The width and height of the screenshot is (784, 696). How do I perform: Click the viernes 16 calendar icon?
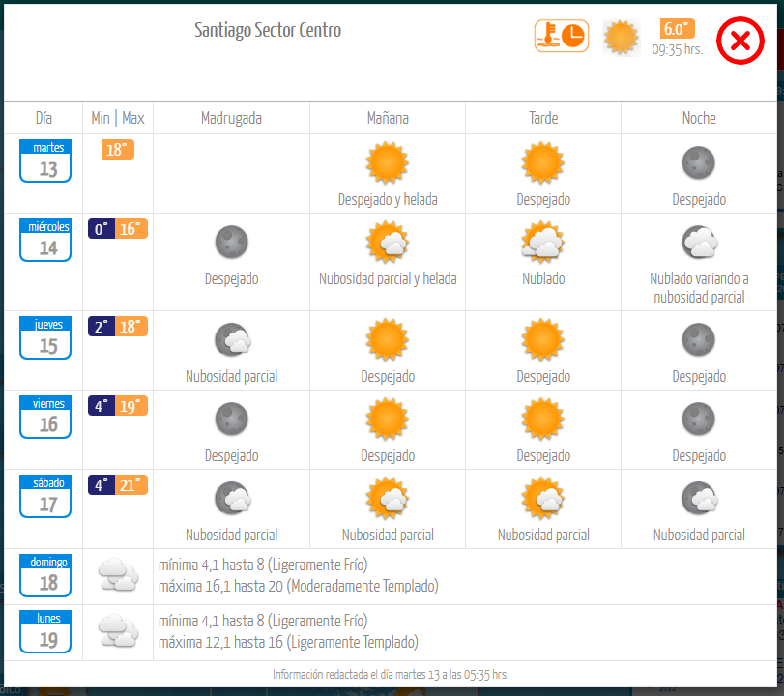click(x=45, y=417)
